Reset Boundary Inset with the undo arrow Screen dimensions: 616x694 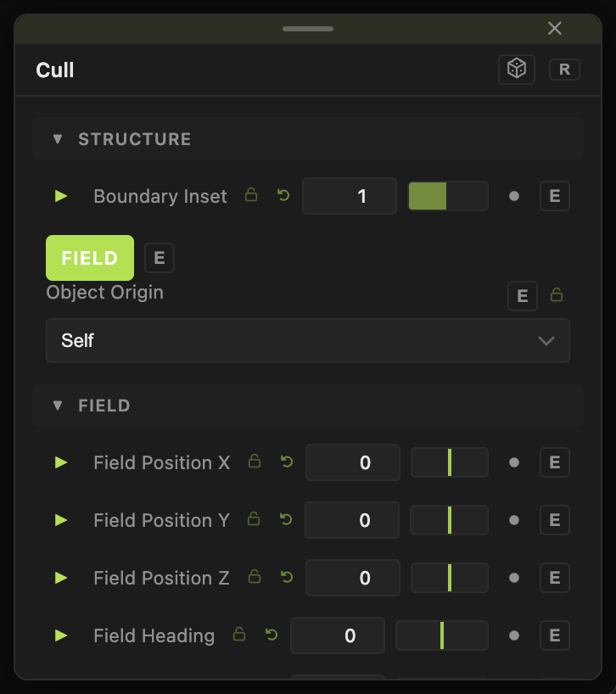(x=283, y=195)
